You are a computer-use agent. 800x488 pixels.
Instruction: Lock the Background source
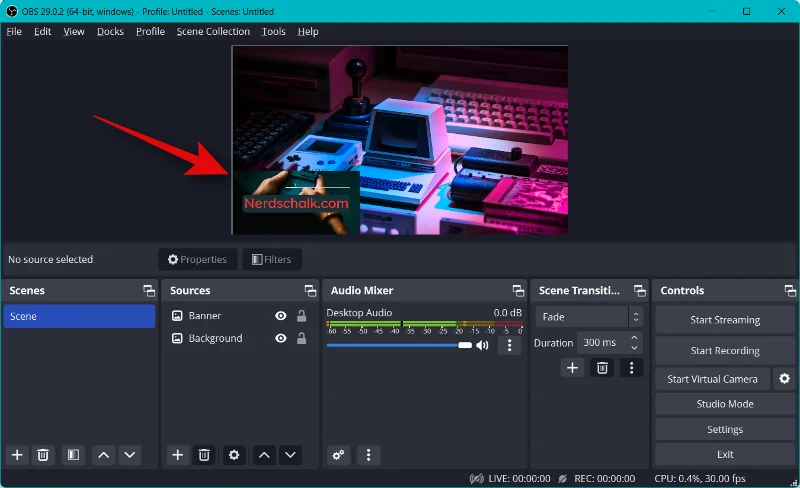point(302,338)
